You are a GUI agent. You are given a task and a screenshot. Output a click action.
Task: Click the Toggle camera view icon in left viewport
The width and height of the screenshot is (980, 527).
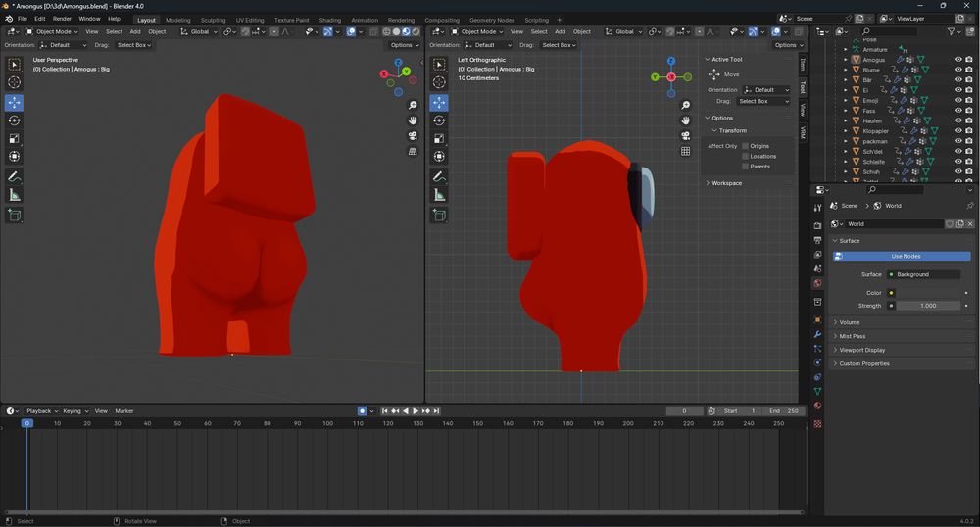(414, 136)
